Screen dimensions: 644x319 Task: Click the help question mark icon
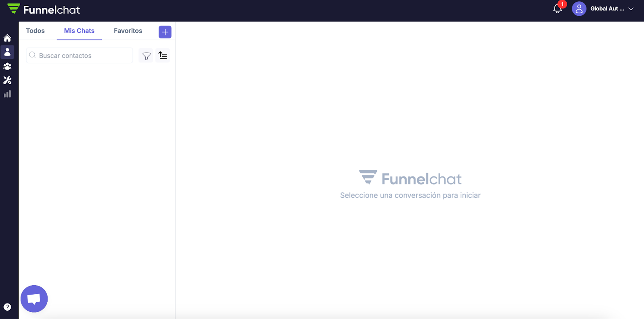tap(7, 307)
